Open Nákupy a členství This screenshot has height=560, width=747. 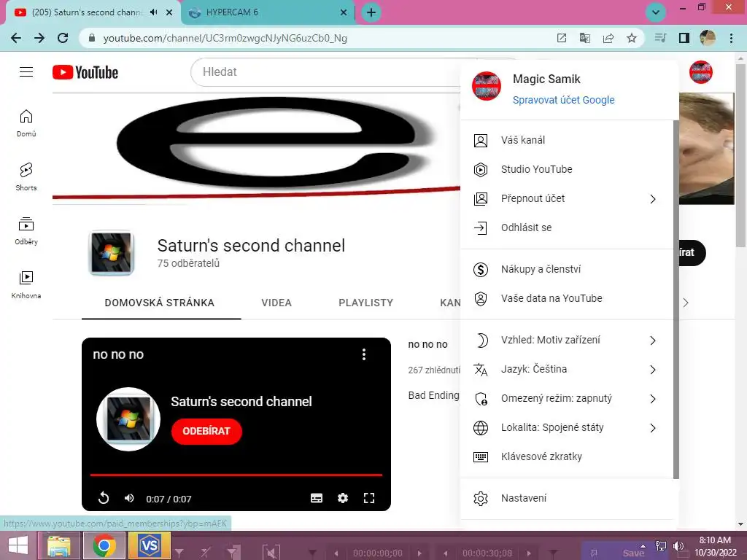(x=567, y=270)
